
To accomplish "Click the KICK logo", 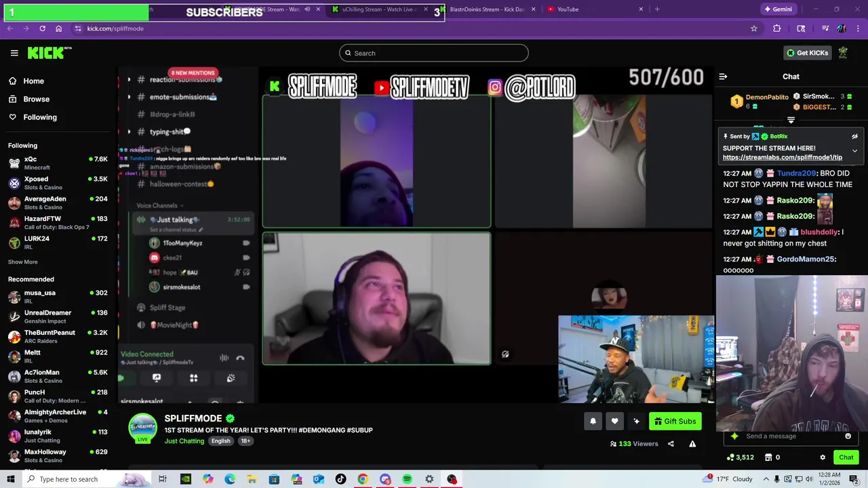I will click(50, 53).
